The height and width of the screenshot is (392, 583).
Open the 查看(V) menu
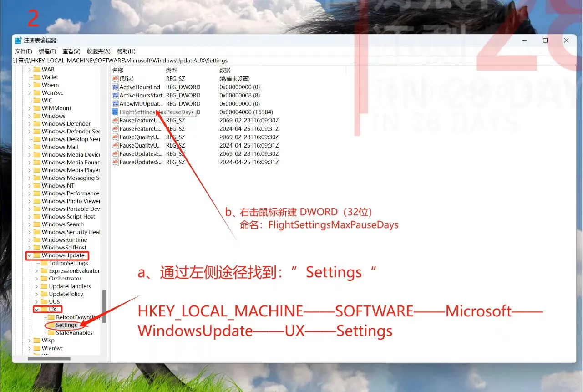point(71,51)
